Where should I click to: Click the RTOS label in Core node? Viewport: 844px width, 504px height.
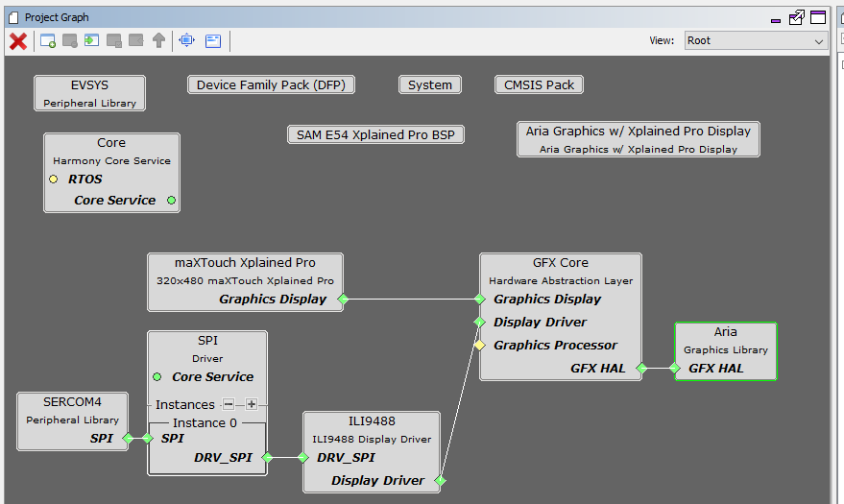pyautogui.click(x=85, y=180)
